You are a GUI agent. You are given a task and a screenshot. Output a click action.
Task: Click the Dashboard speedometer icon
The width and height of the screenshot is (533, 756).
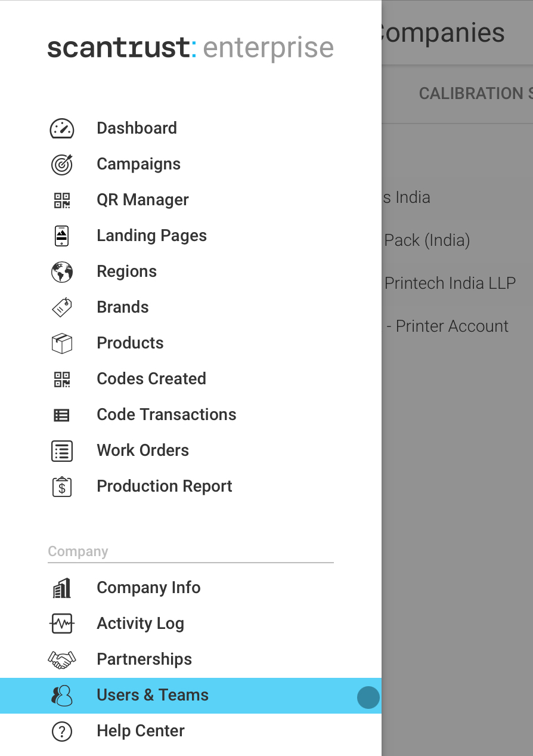(x=61, y=128)
